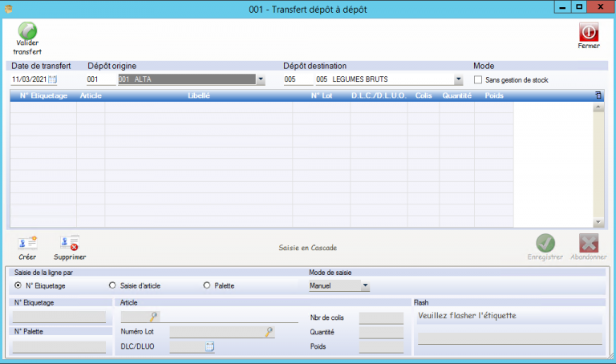Click the Valider transfert icon

27,31
